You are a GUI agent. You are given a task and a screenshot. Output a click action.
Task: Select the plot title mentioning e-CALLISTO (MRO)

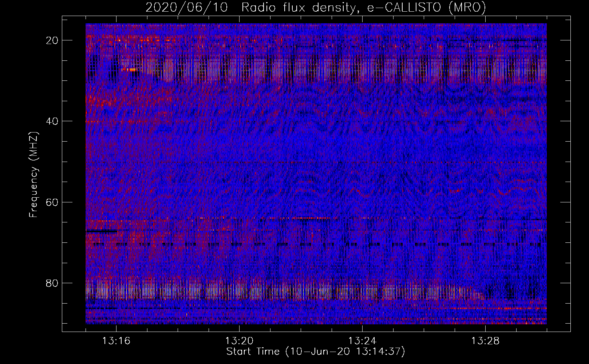316,7
